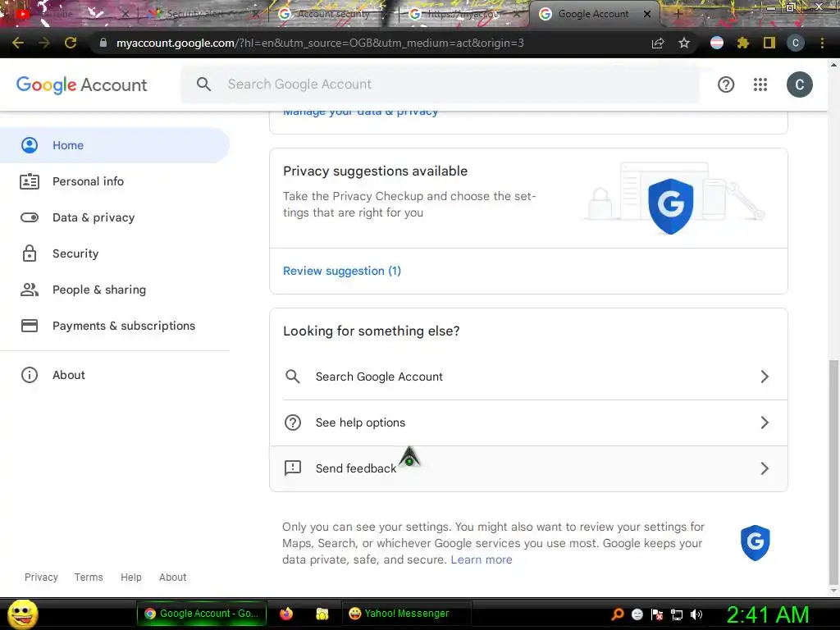Reload the page with the refresh icon
Image resolution: width=840 pixels, height=630 pixels.
point(71,43)
